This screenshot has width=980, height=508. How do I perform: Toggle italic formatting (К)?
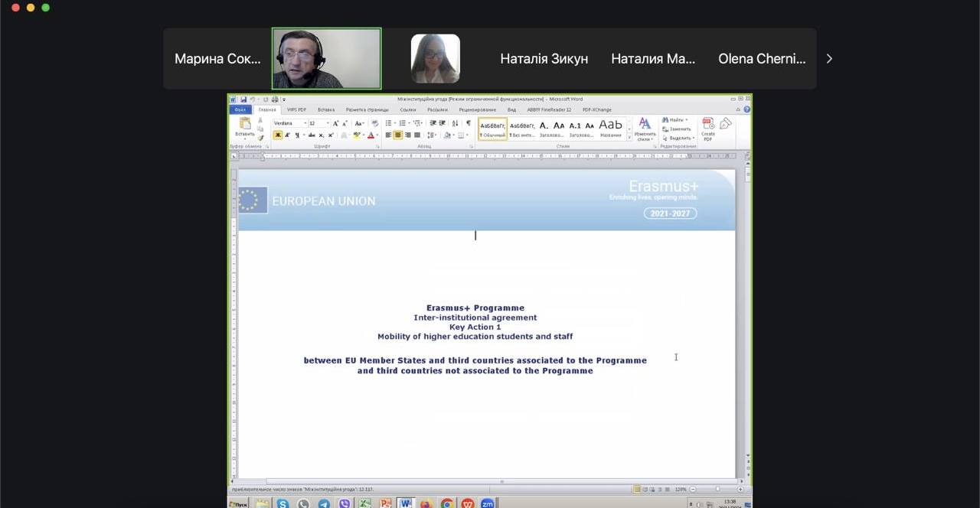tap(287, 135)
